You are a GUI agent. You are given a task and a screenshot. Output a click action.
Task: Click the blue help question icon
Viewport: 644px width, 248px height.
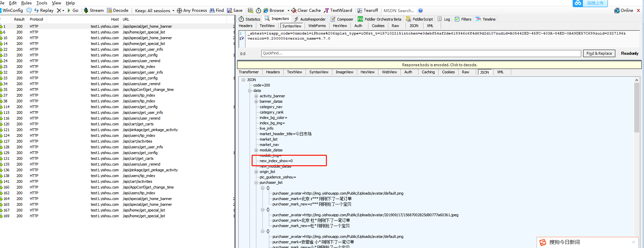pos(420,10)
